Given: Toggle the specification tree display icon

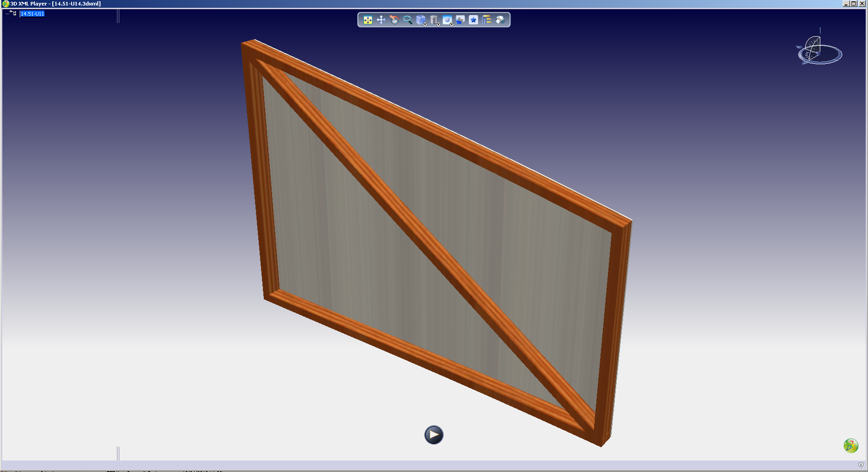Looking at the screenshot, I should 487,20.
